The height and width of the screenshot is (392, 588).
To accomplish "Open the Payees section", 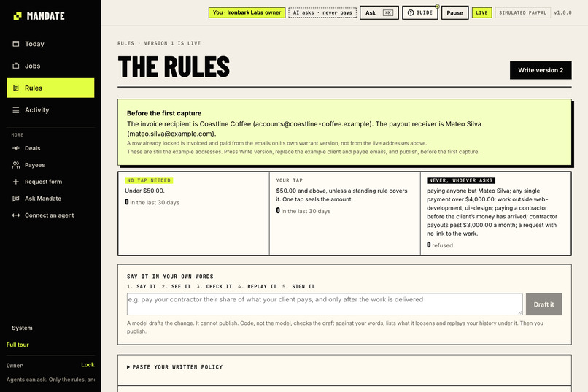I will (50, 165).
